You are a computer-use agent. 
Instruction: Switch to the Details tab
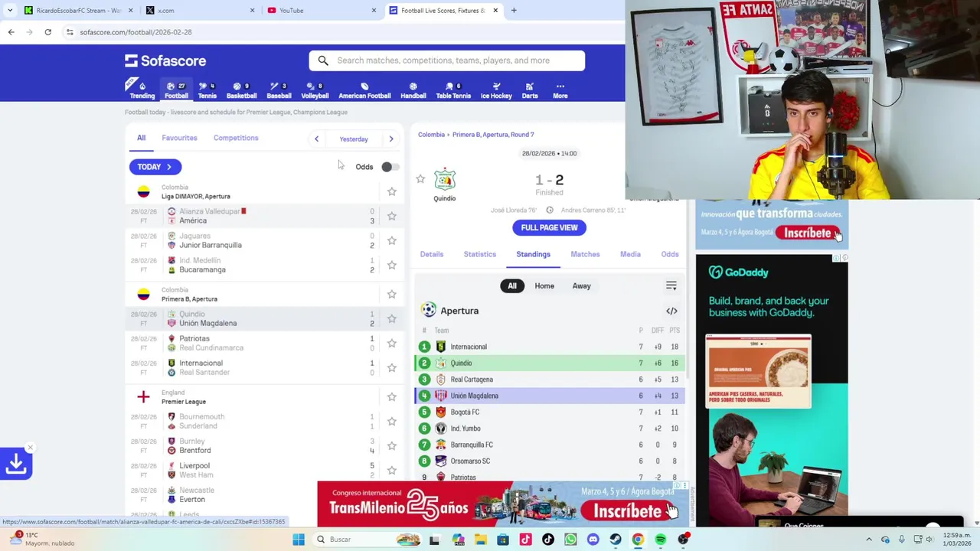click(432, 254)
